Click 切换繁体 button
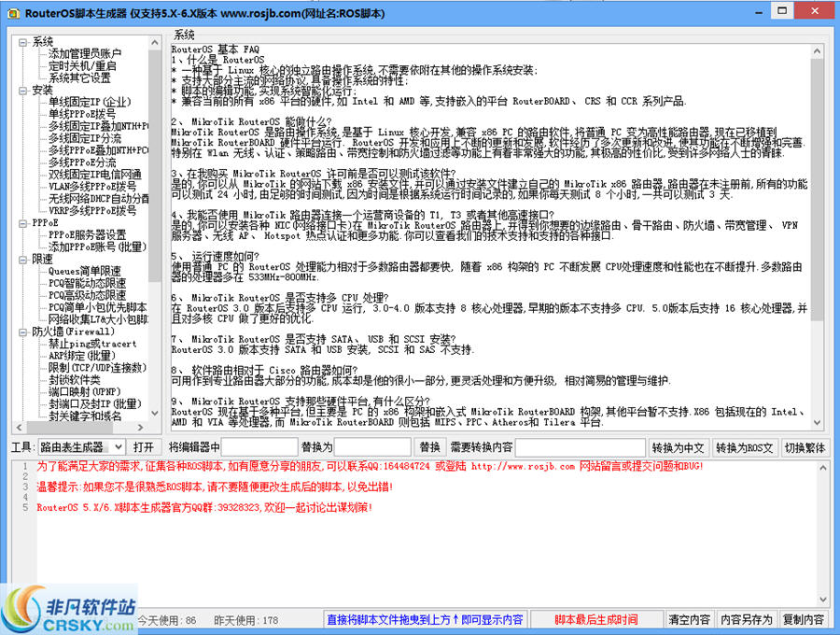This screenshot has height=635, width=840. click(805, 447)
